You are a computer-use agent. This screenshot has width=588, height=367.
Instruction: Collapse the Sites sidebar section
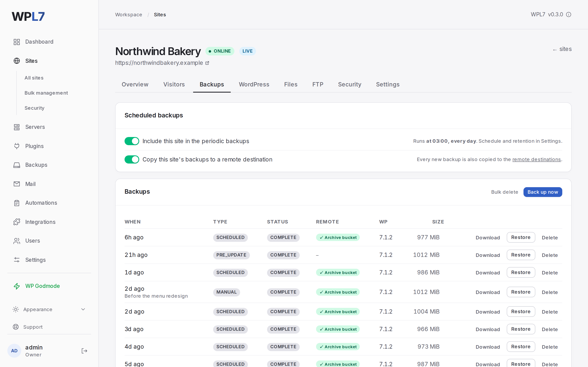coord(31,61)
